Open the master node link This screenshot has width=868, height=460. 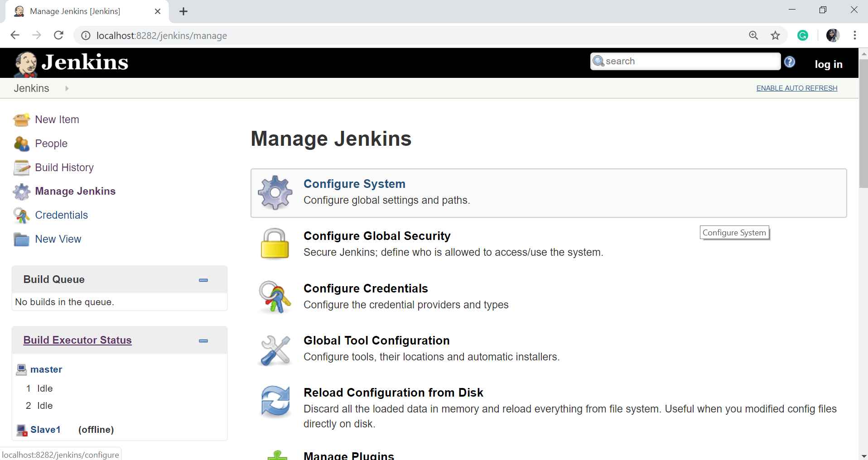46,369
